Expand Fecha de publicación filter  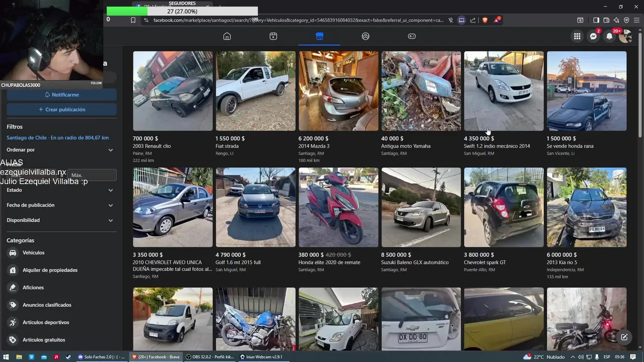[60, 205]
